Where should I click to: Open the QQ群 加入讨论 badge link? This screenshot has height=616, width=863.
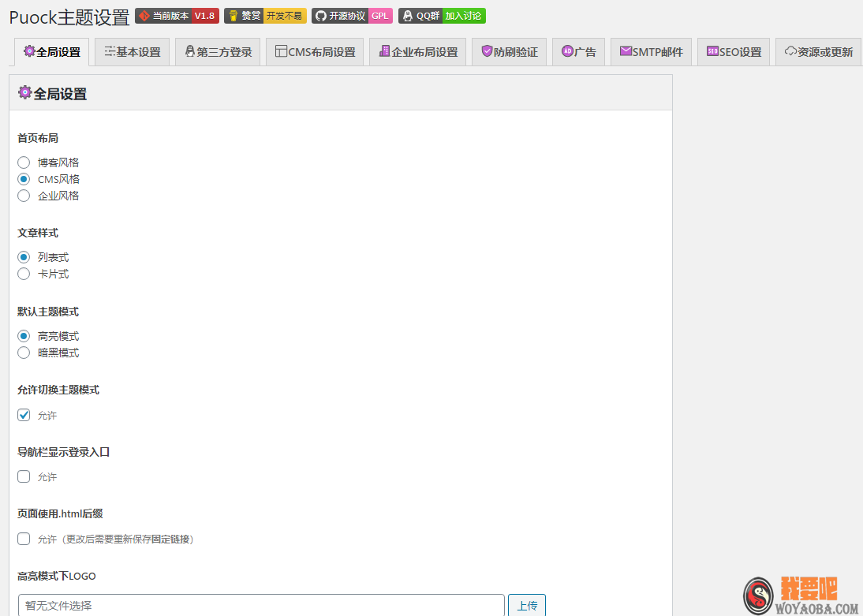pos(442,16)
